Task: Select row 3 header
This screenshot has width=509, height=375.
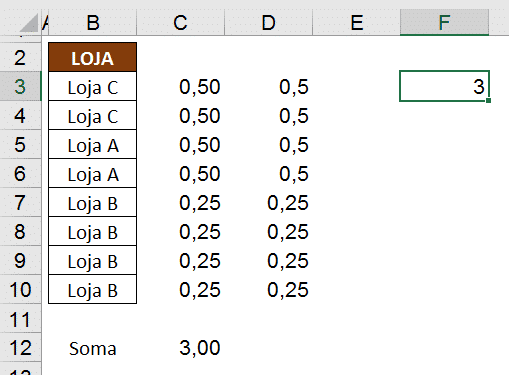Action: pos(20,86)
